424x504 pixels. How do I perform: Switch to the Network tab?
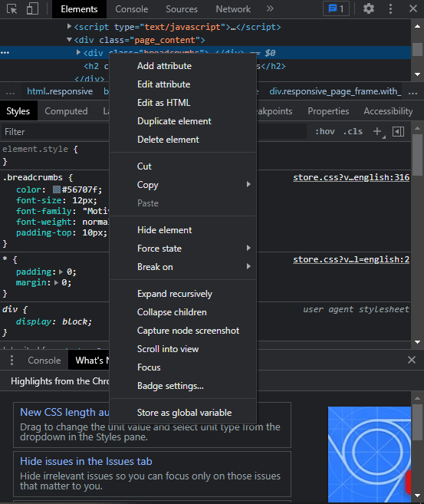pos(233,9)
